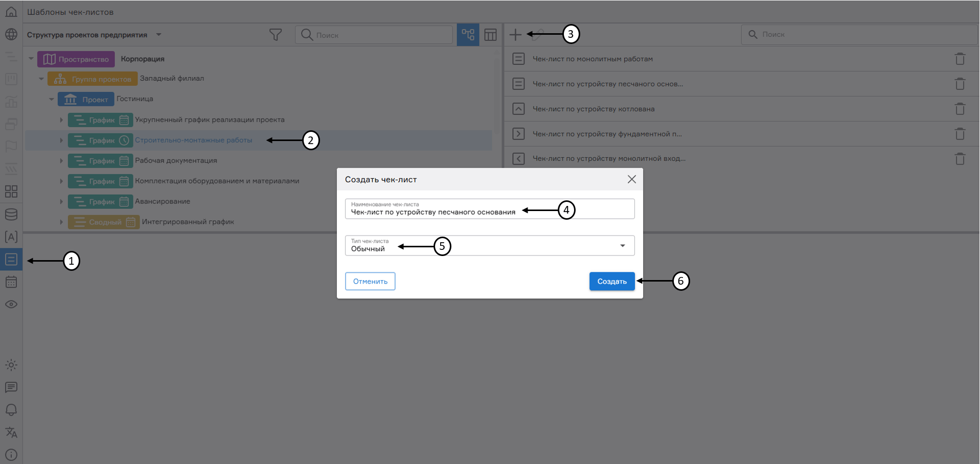
Task: Switch to tree structure view
Action: pos(468,35)
